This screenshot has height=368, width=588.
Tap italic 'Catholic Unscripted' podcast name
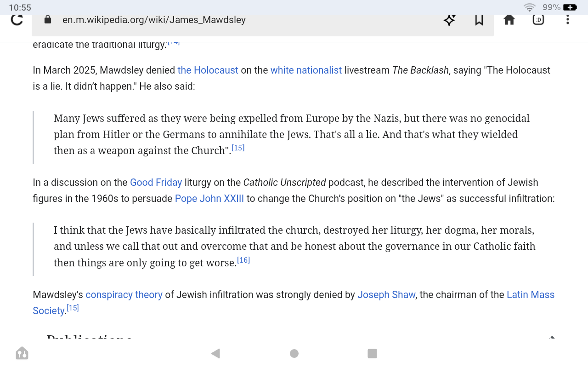284,183
